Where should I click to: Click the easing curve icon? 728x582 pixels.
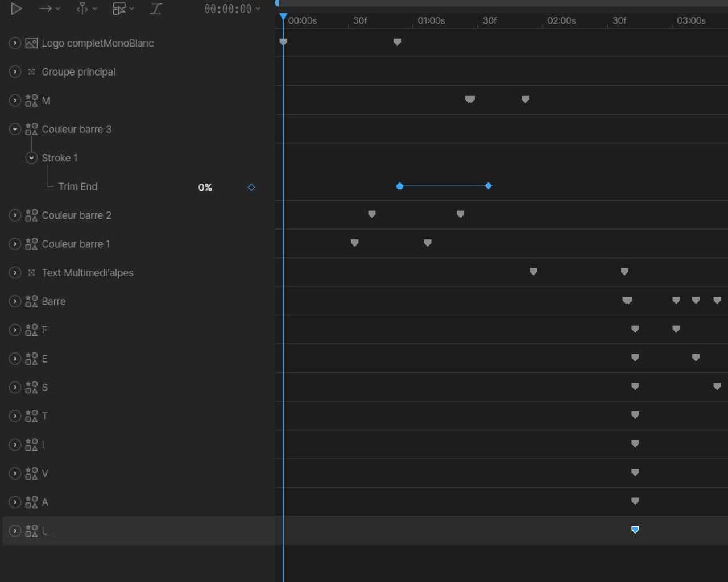(156, 9)
